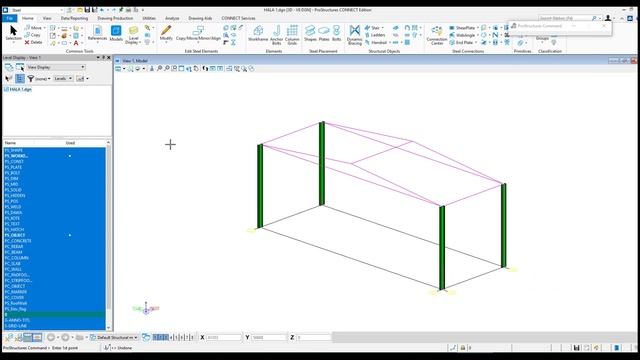
Task: Open Copy/Move/Mirror/Align tool
Action: (198, 33)
